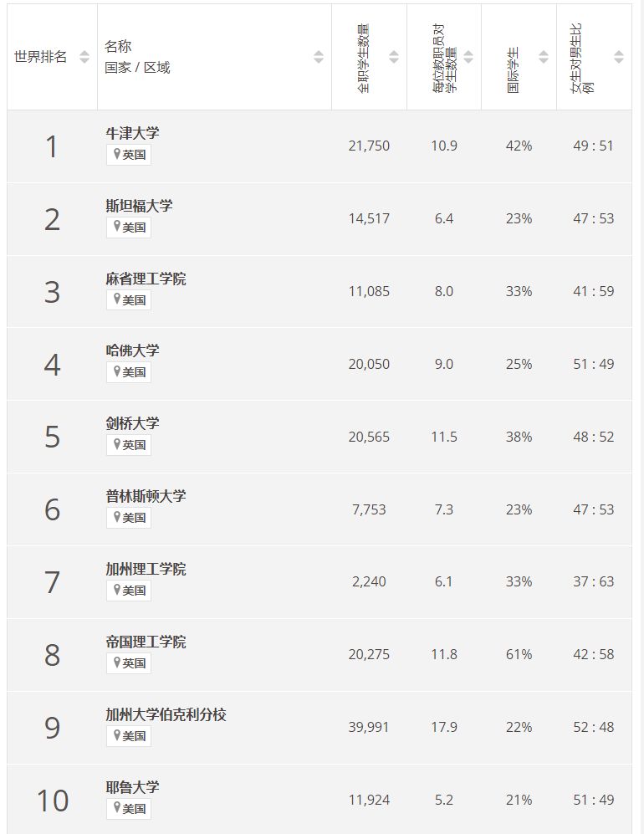This screenshot has height=834, width=644.
Task: Click 英国 country tag under 帝国理工学院
Action: click(x=129, y=663)
